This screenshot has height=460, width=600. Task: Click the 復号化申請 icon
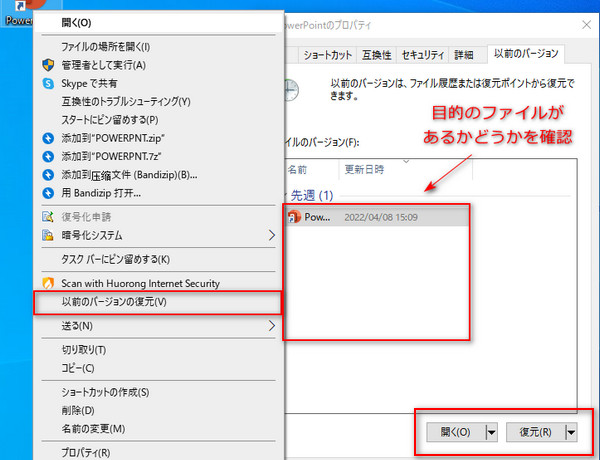[48, 217]
